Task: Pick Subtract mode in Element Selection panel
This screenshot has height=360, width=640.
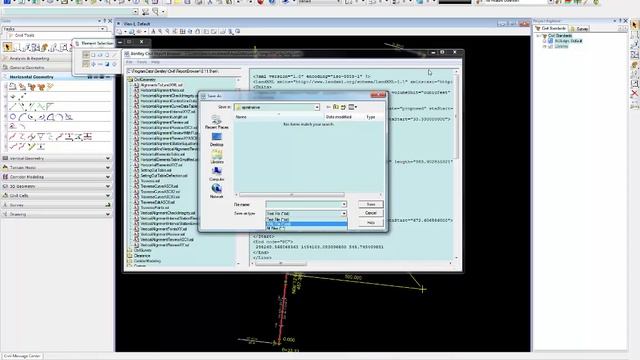Action: [x=100, y=64]
